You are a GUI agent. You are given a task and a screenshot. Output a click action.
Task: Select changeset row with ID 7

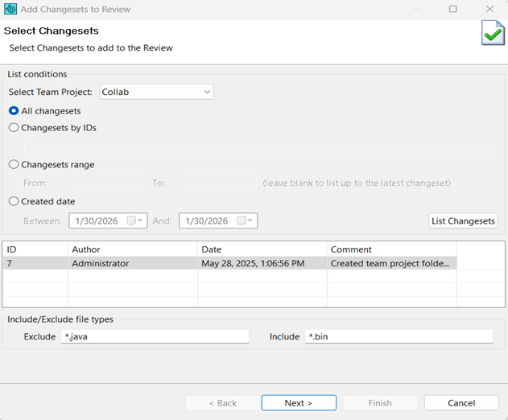[229, 263]
